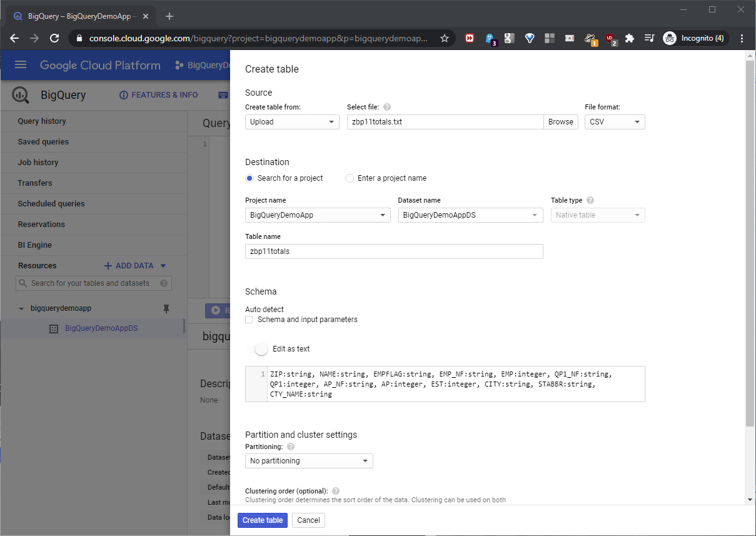The width and height of the screenshot is (756, 536).
Task: Open the File format CSV dropdown
Action: [x=615, y=122]
